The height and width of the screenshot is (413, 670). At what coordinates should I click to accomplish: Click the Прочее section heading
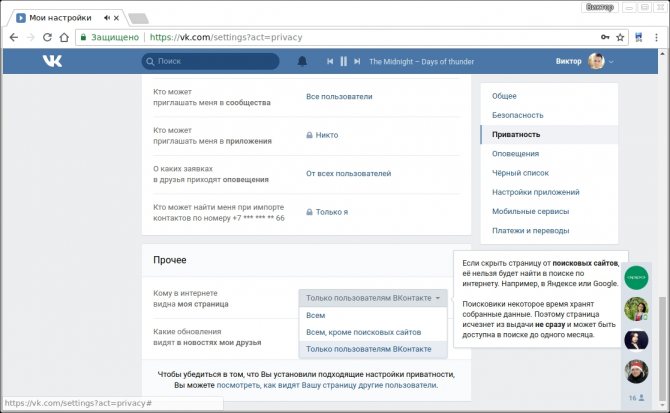170,260
